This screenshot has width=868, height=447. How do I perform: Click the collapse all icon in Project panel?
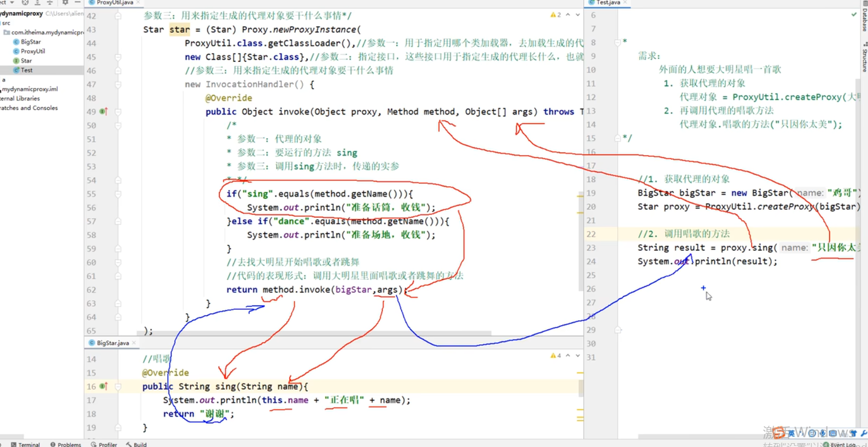tap(50, 3)
